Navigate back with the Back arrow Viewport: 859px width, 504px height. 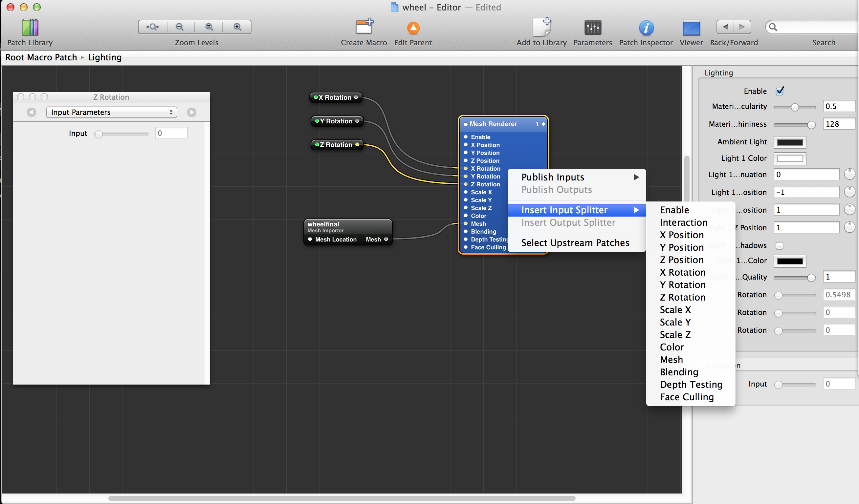click(x=725, y=27)
